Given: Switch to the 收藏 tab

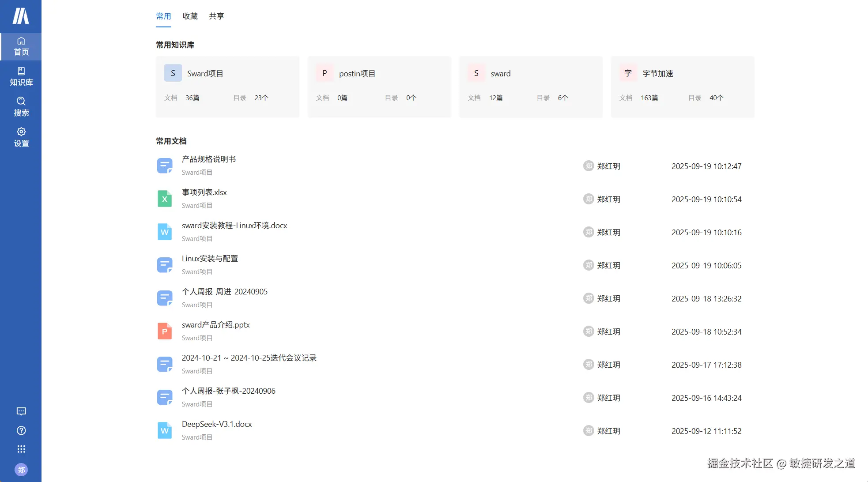Looking at the screenshot, I should [x=190, y=16].
